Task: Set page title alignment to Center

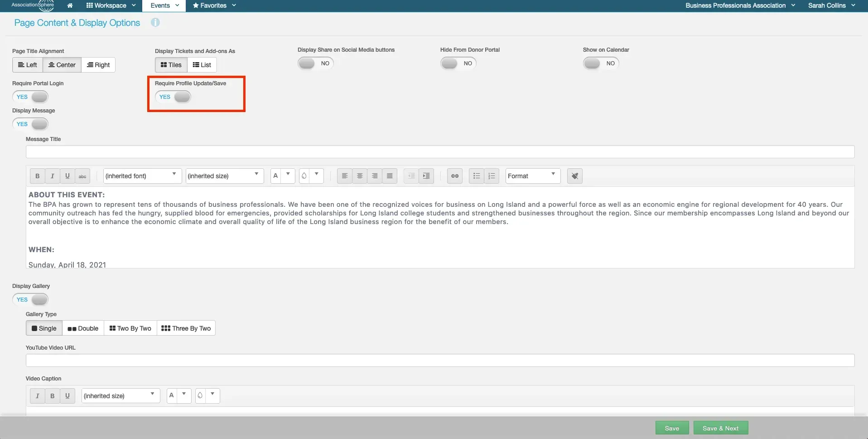Action: 62,65
